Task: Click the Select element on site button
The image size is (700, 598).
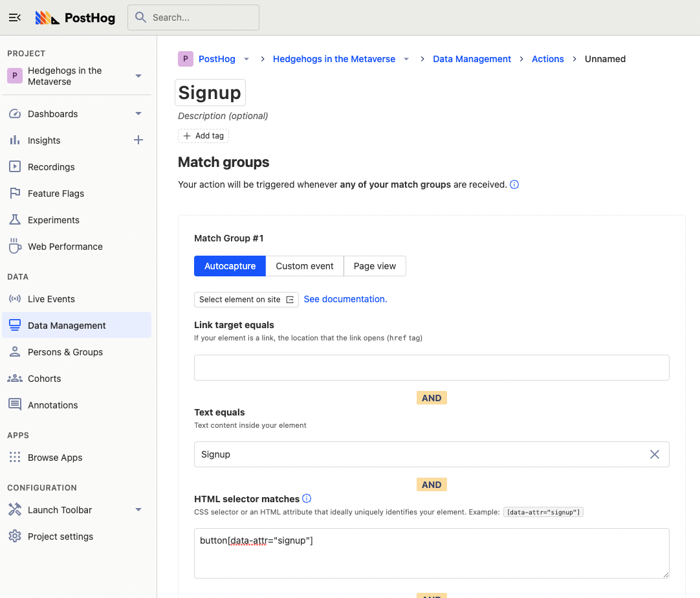Action: tap(246, 300)
